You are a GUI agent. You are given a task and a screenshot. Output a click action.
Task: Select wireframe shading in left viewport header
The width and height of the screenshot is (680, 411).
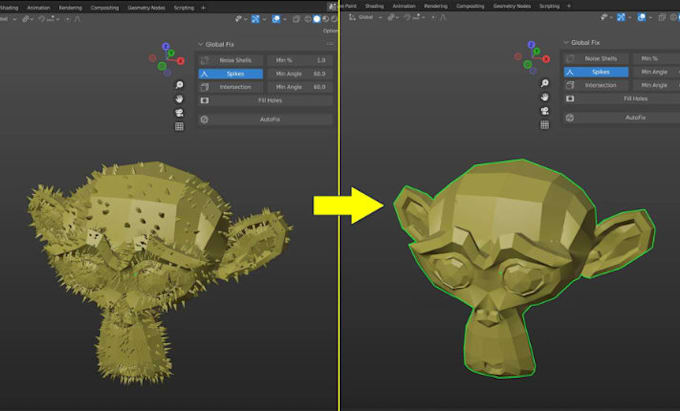click(308, 19)
